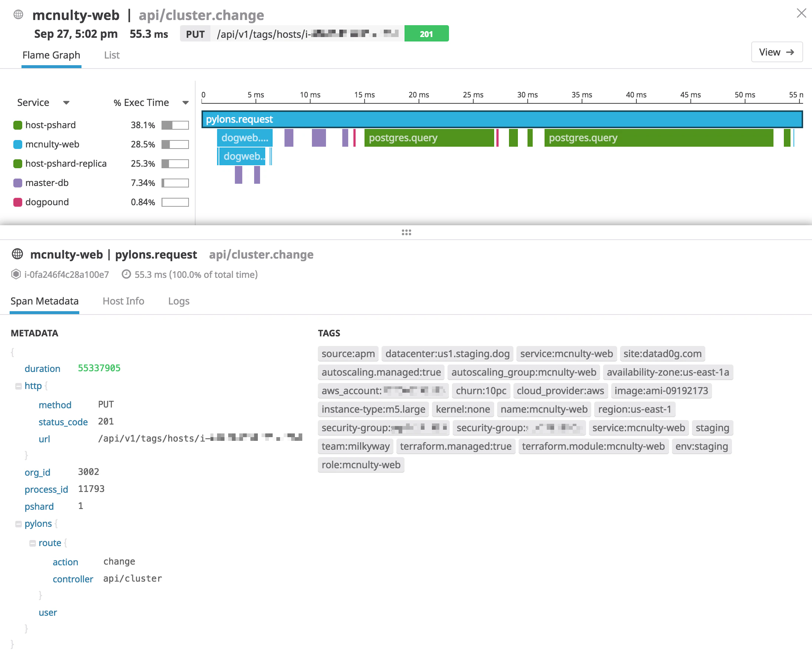
Task: Click the org_id metadata key
Action: coord(37,472)
